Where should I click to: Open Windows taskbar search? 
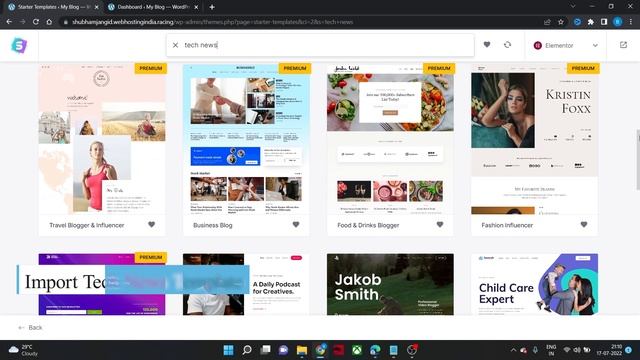coord(247,350)
